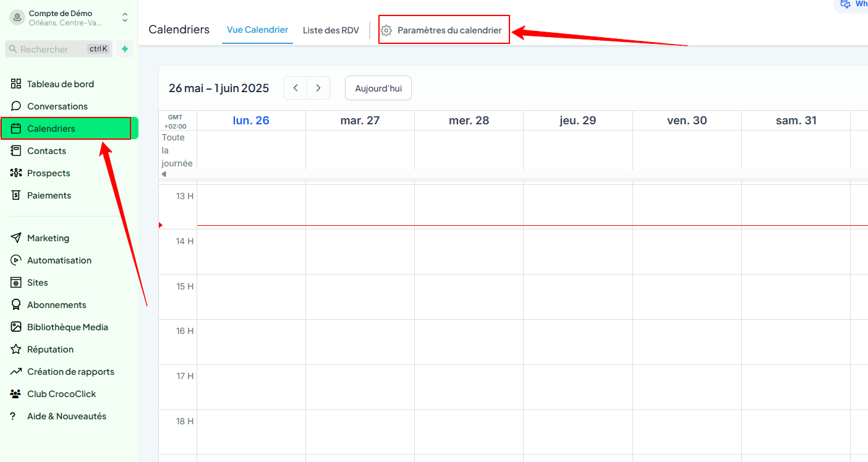Click the account avatar icon for Compte de Démo
This screenshot has width=868, height=462.
(x=17, y=17)
